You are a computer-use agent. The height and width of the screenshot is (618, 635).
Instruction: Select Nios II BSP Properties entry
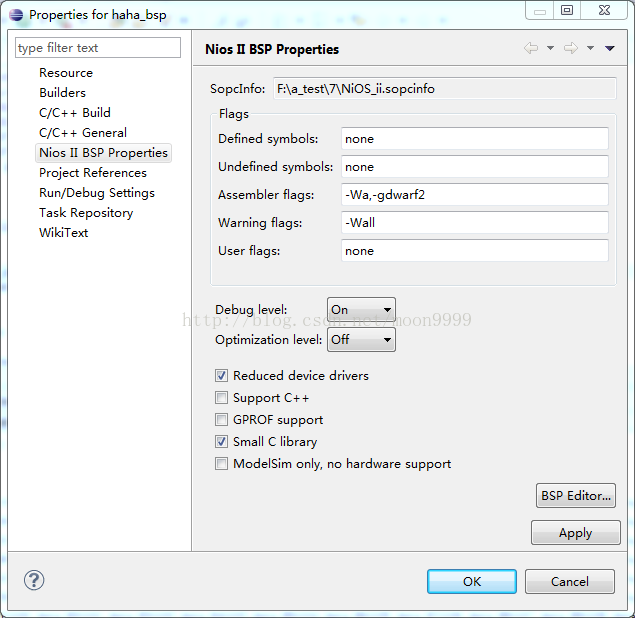pyautogui.click(x=103, y=153)
